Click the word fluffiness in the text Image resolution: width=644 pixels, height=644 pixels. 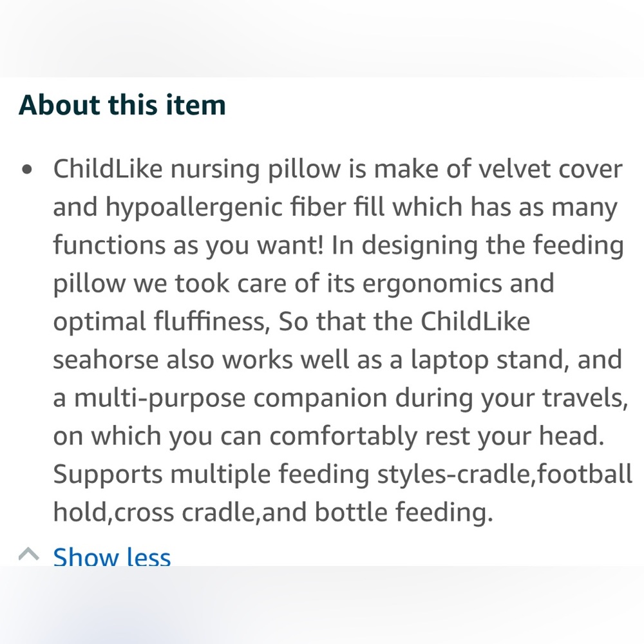coord(212,321)
